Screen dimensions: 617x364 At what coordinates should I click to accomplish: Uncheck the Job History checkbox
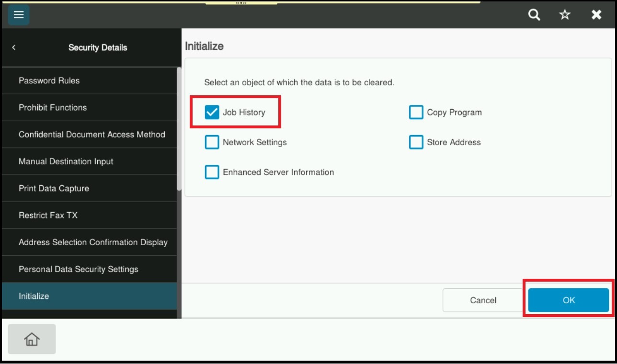pos(212,113)
